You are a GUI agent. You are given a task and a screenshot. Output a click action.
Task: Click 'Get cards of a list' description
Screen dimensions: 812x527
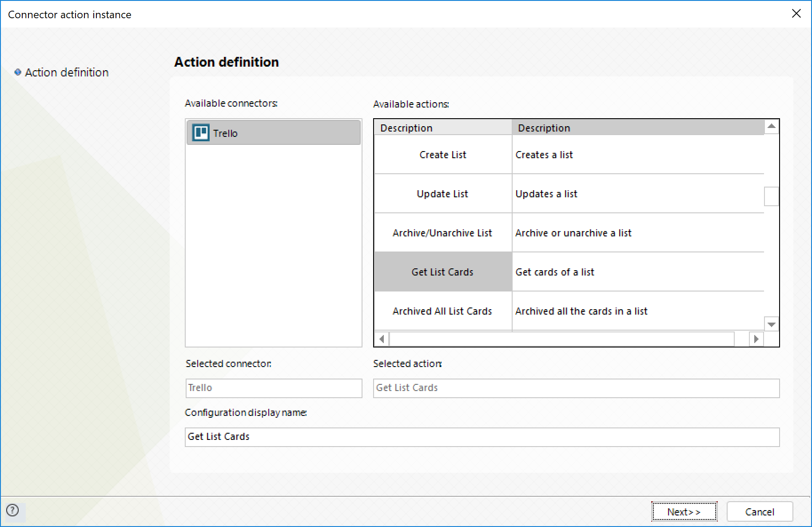click(638, 272)
